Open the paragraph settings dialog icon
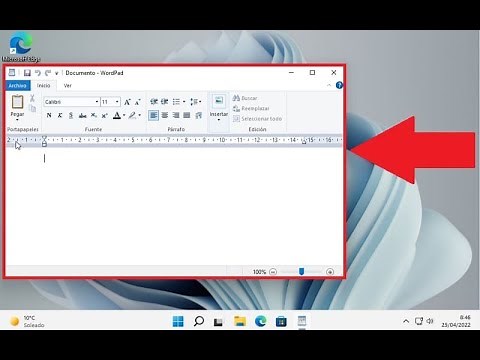The image size is (480, 360). point(199,115)
